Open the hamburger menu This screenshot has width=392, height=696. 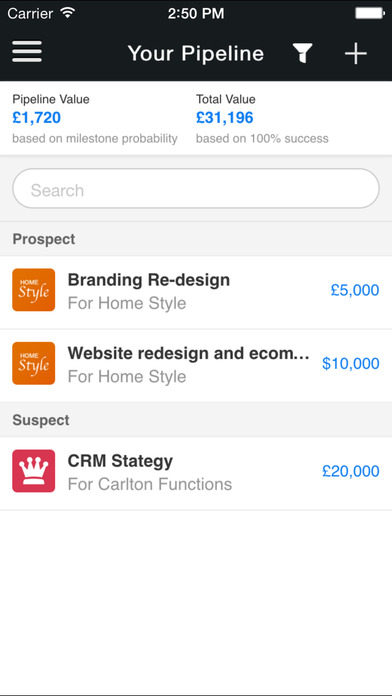click(27, 52)
